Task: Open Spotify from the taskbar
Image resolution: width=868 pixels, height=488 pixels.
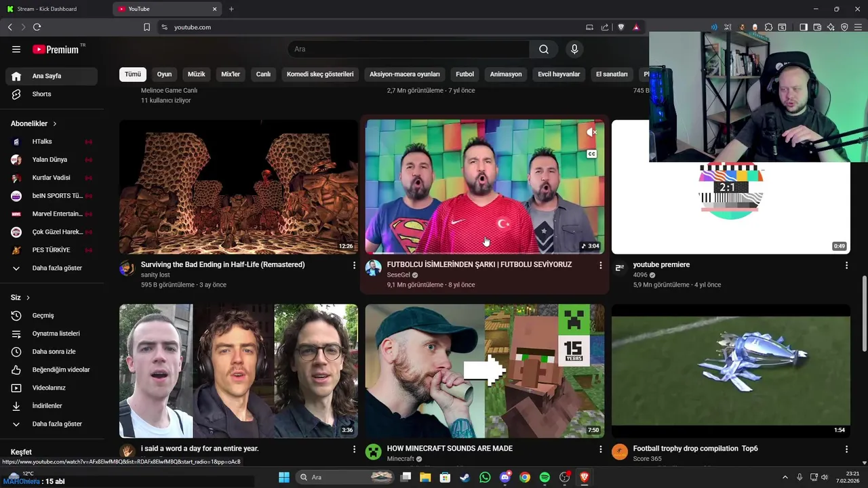Action: pos(545,477)
